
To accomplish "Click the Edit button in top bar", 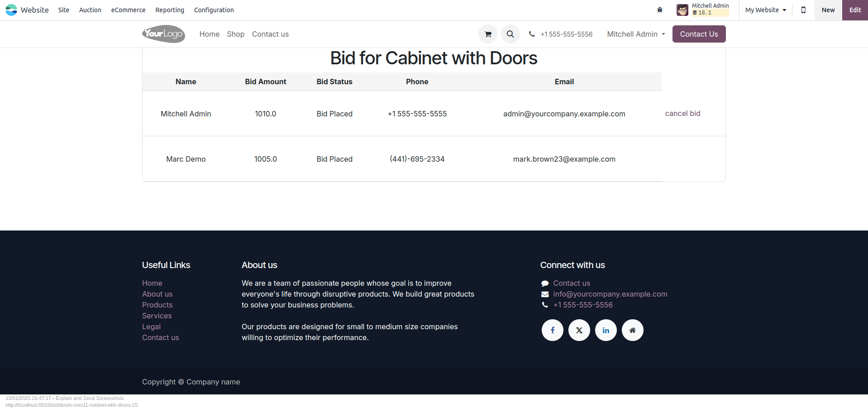I will 855,10.
